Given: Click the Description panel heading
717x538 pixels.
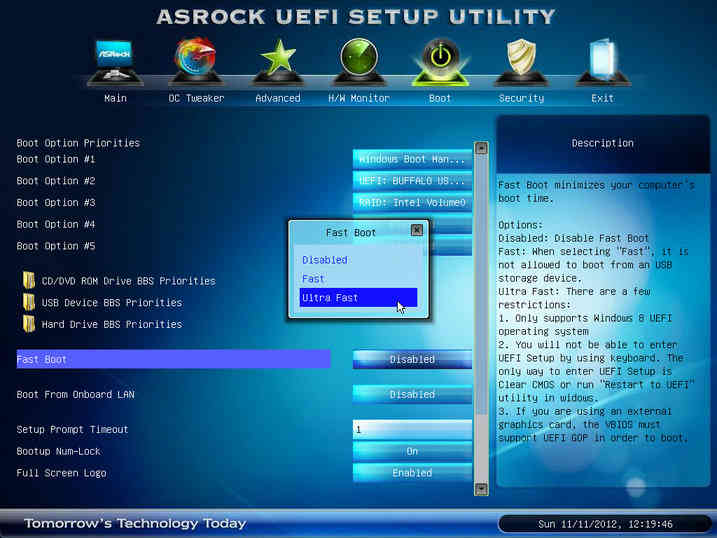Looking at the screenshot, I should (x=602, y=143).
